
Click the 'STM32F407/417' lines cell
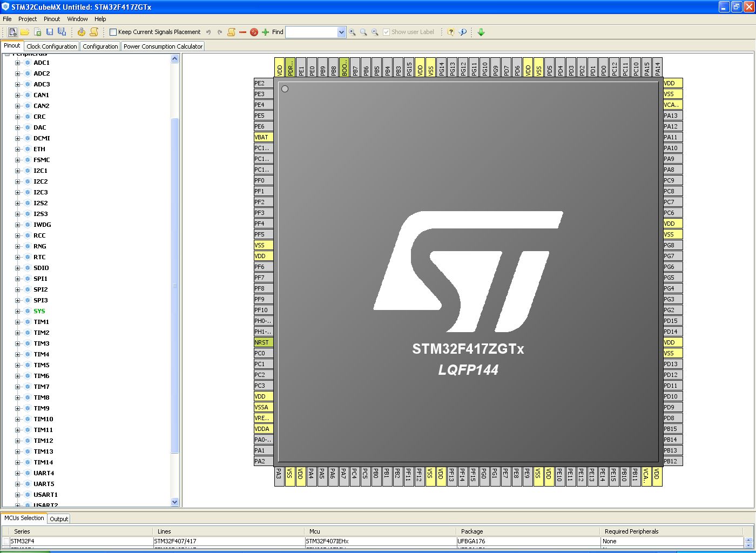click(229, 541)
